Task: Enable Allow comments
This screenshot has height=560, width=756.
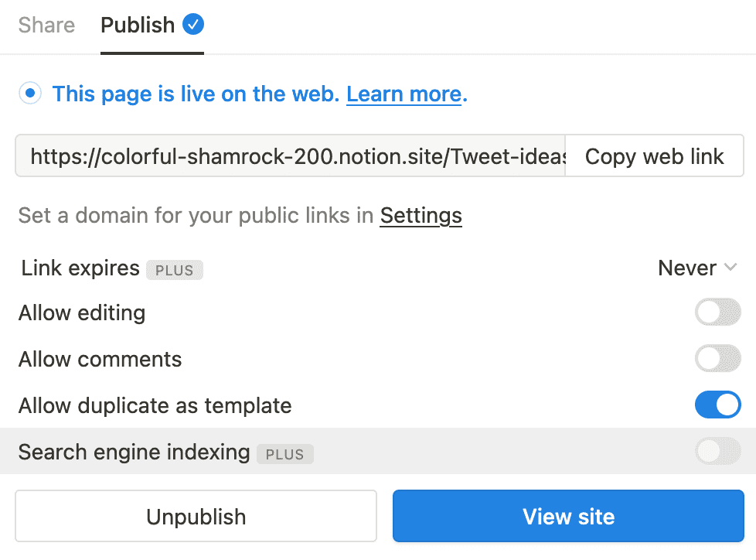Action: (x=717, y=358)
